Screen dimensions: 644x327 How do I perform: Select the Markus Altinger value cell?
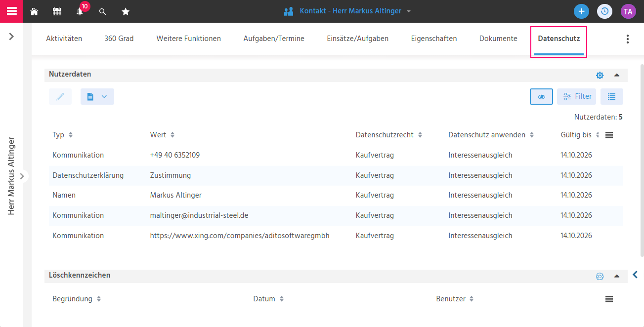pyautogui.click(x=176, y=195)
